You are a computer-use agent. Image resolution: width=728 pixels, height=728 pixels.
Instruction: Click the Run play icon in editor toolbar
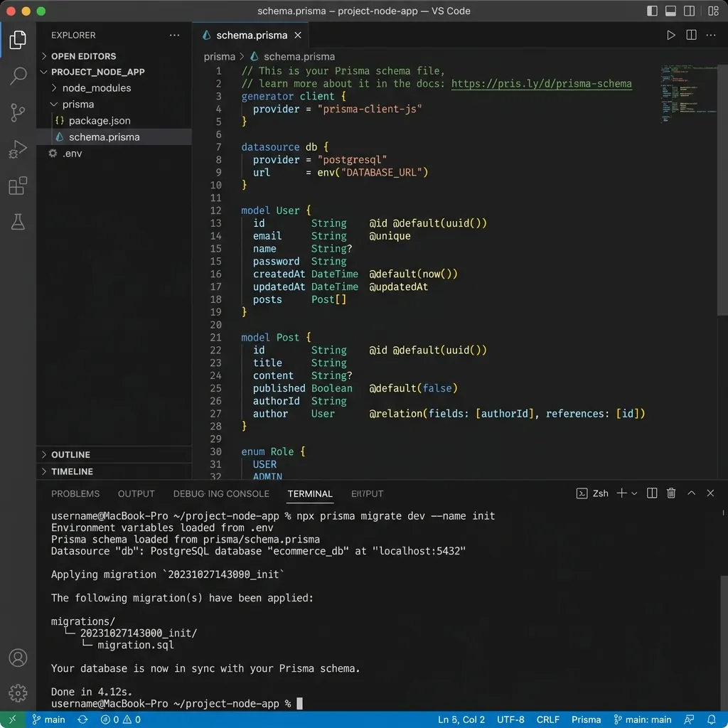[x=671, y=36]
